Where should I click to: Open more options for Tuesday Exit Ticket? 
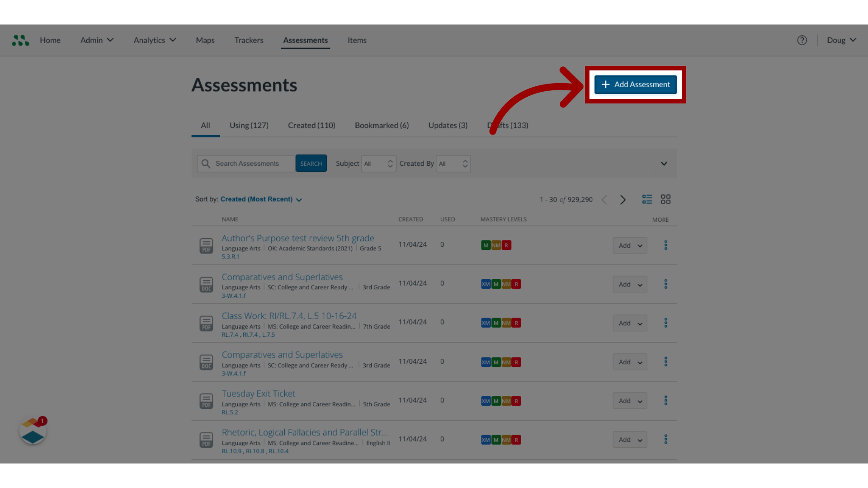pos(665,401)
